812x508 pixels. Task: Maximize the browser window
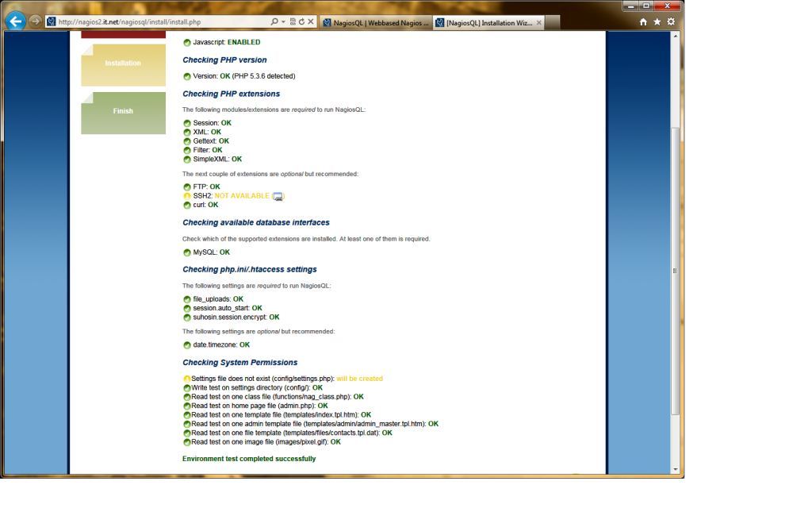pos(645,6)
